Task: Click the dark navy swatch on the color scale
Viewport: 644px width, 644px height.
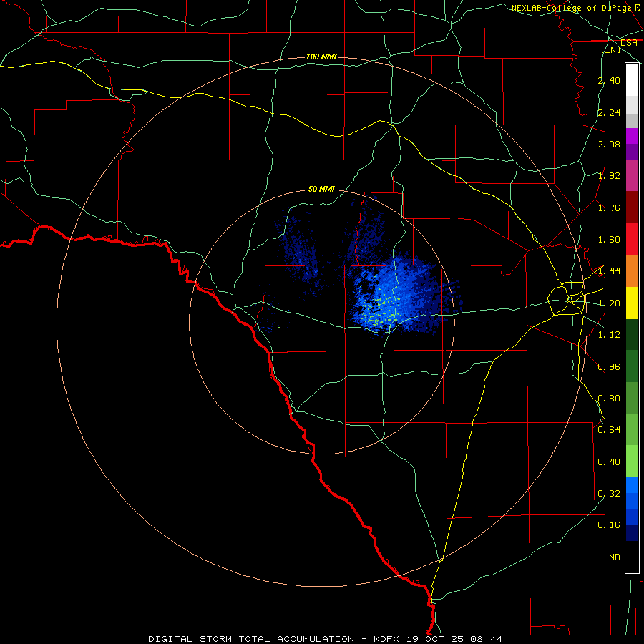Action: 632,532
